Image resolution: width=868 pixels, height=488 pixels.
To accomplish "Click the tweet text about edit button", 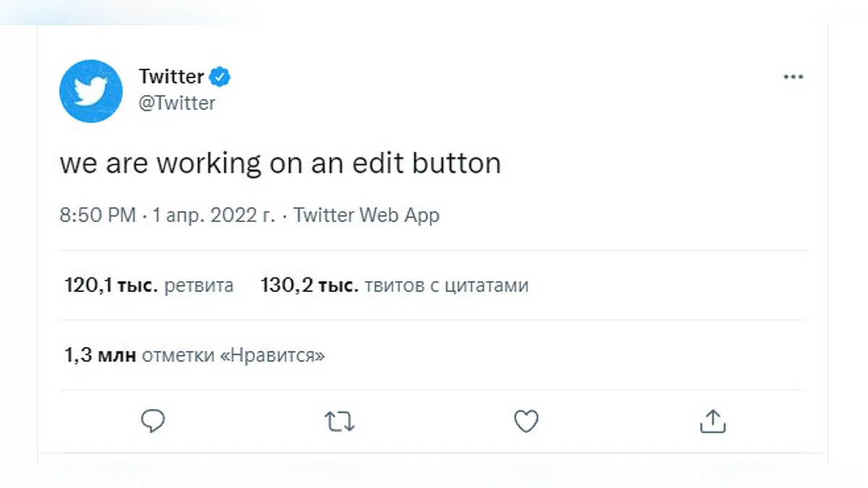I will tap(280, 163).
